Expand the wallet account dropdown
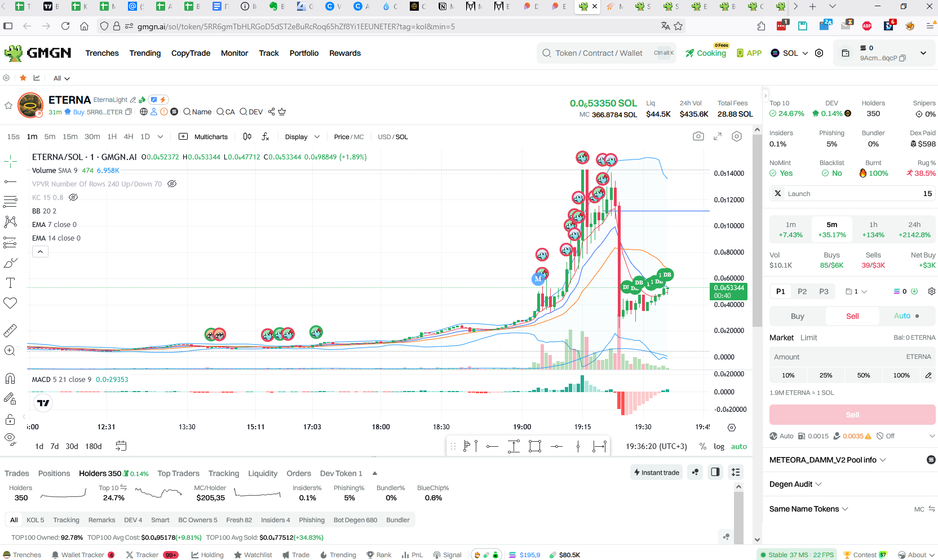This screenshot has height=560, width=938. [x=923, y=53]
